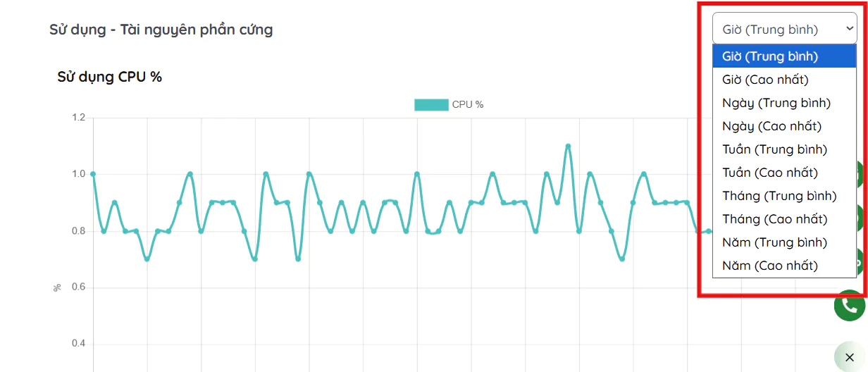
Task: Choose the "Tuần (Cao nhất)" option
Action: [x=770, y=173]
